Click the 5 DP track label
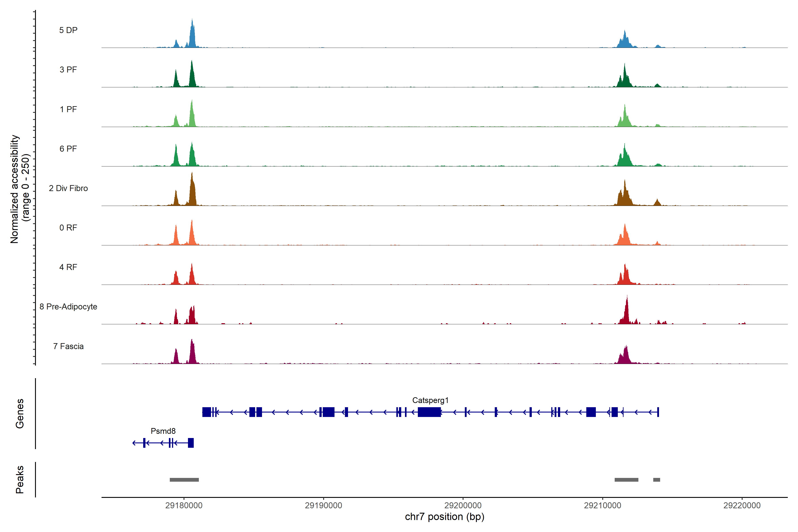 click(x=68, y=30)
